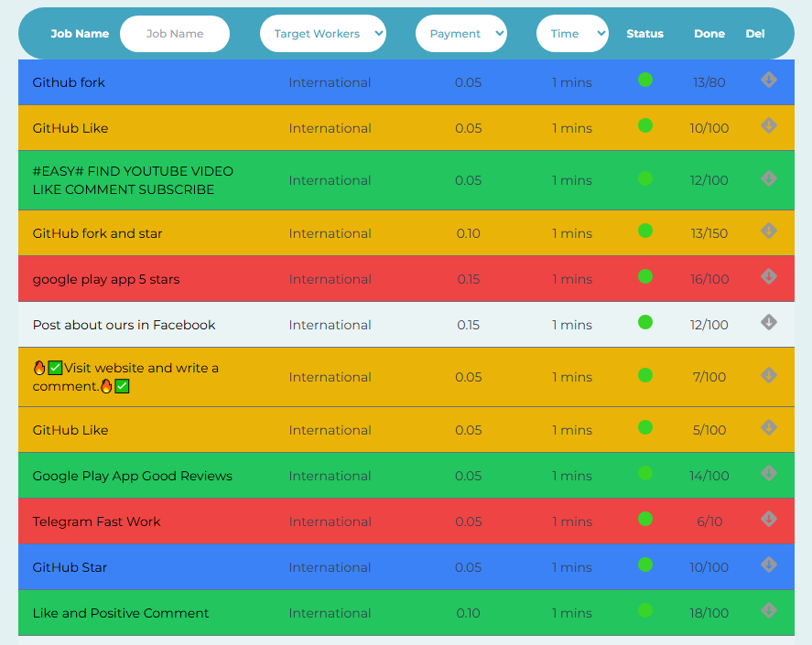Click 0.15 payment in Facebook post row

(x=468, y=325)
